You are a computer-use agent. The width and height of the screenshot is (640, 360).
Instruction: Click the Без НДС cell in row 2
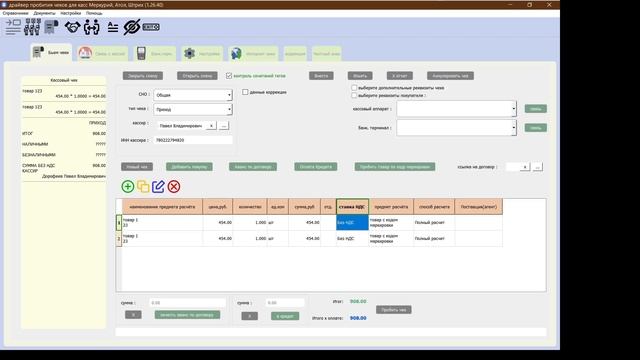(x=352, y=238)
